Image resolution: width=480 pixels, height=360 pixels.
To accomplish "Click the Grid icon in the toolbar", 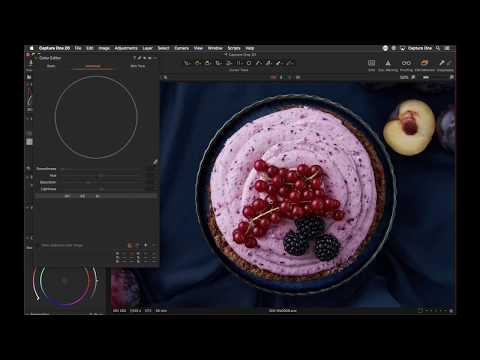I will [x=371, y=63].
